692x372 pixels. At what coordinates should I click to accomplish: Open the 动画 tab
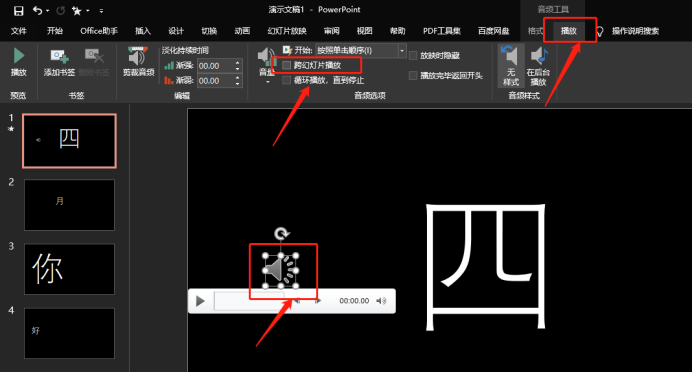(242, 31)
